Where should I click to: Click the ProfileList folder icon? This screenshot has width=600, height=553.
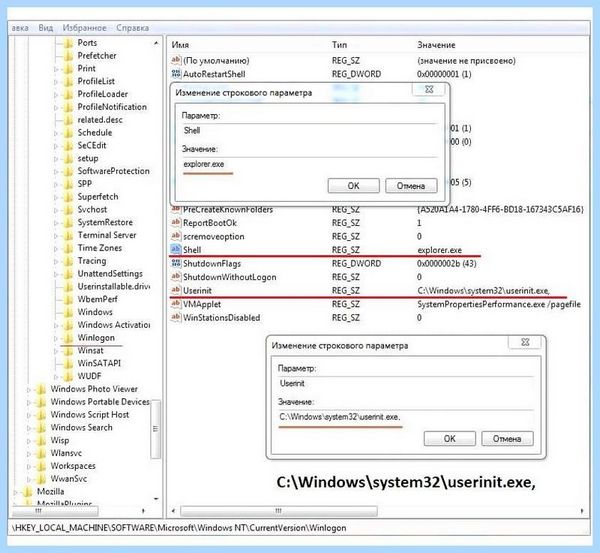click(68, 82)
